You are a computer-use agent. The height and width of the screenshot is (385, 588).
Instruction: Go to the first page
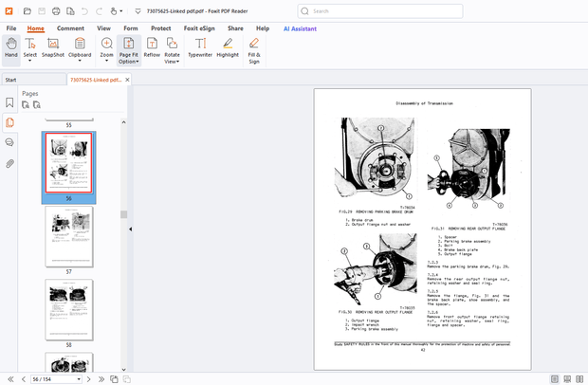tap(10, 379)
